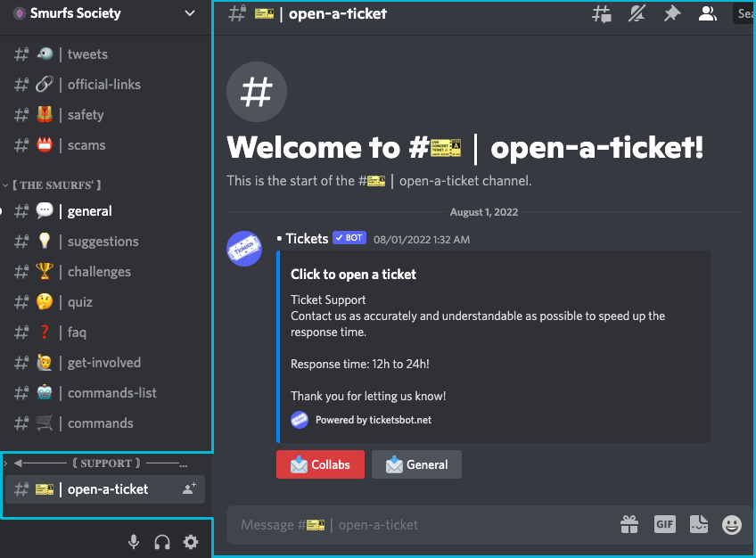Switch to the general channel
This screenshot has height=558, width=756.
(x=89, y=211)
